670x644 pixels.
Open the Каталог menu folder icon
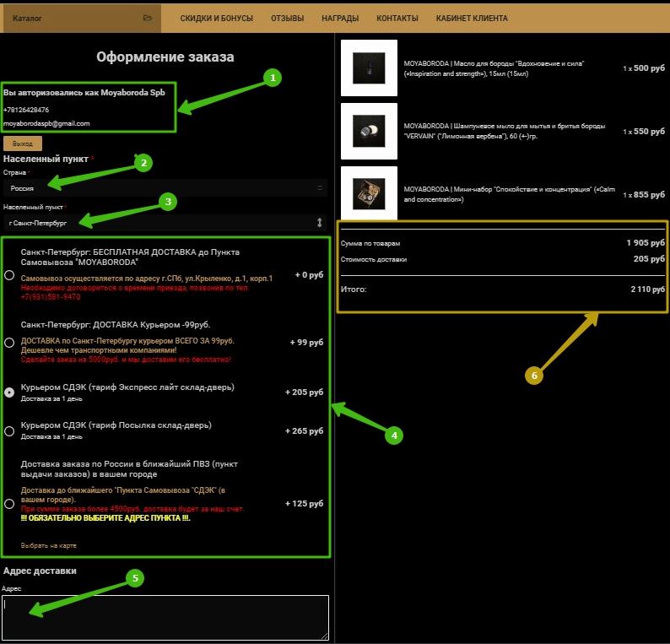click(x=148, y=18)
